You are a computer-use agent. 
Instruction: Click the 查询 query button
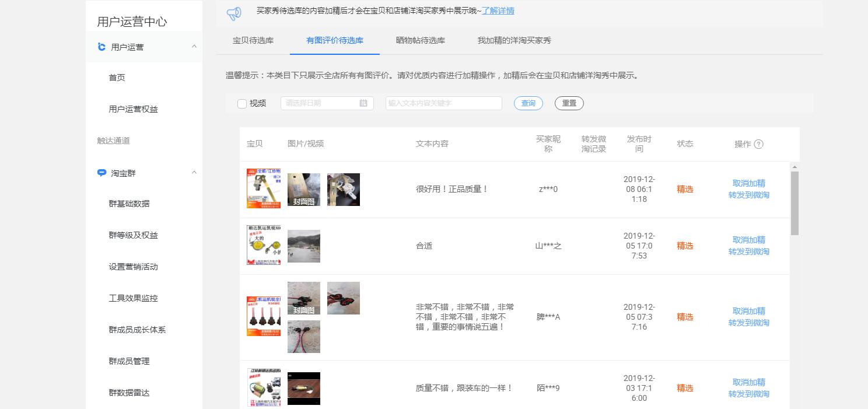(527, 103)
